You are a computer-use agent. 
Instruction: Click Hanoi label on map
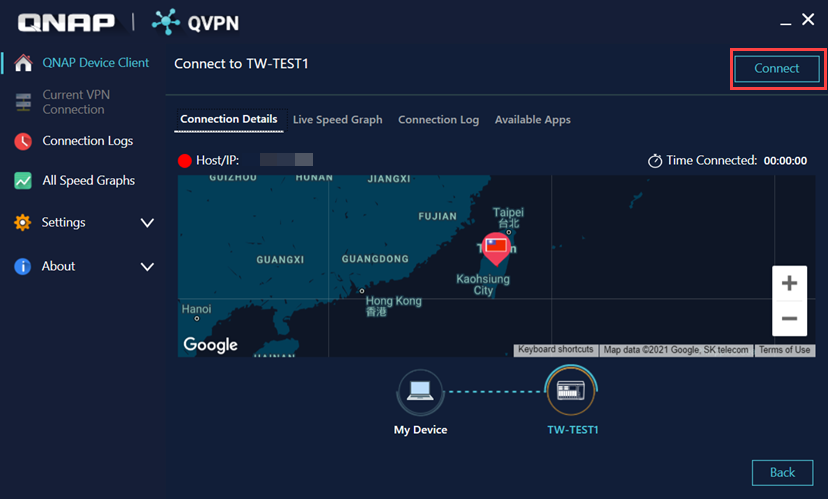coord(196,309)
